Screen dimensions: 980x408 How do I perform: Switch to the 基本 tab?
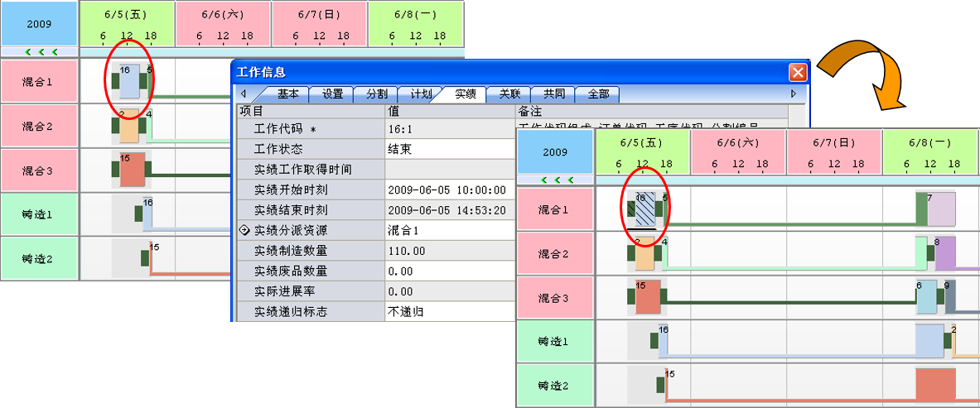point(288,94)
